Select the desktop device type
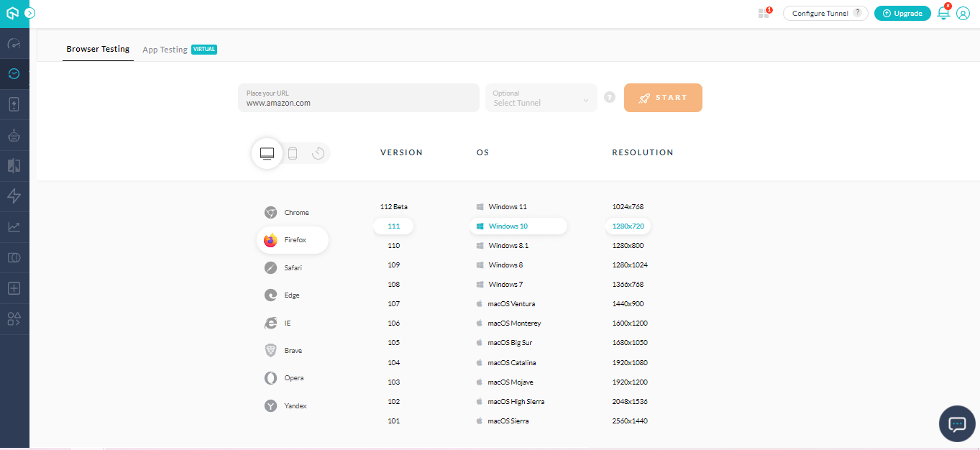Image resolution: width=980 pixels, height=450 pixels. point(267,153)
